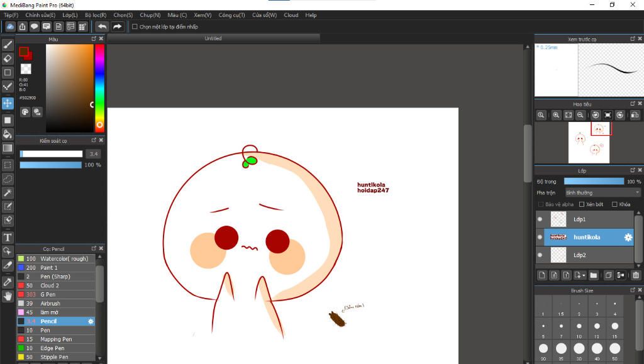Select the làm mờ brush
Image resolution: width=644 pixels, height=364 pixels.
[56, 312]
